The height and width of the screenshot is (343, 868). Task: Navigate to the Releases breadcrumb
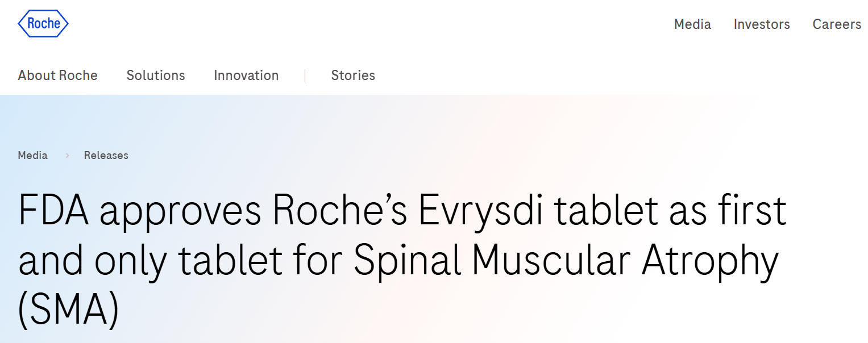(x=106, y=155)
